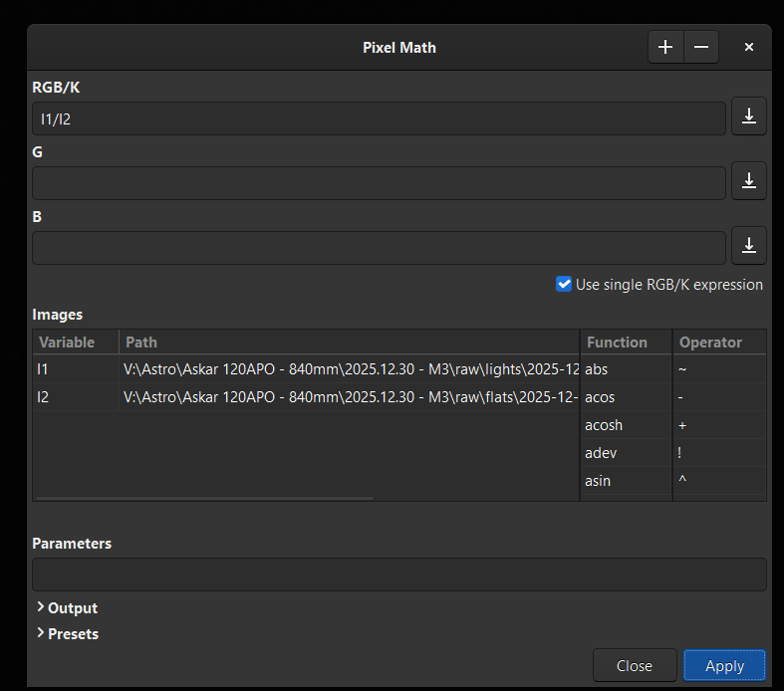This screenshot has height=691, width=784.
Task: Click the Close button
Action: coord(635,665)
